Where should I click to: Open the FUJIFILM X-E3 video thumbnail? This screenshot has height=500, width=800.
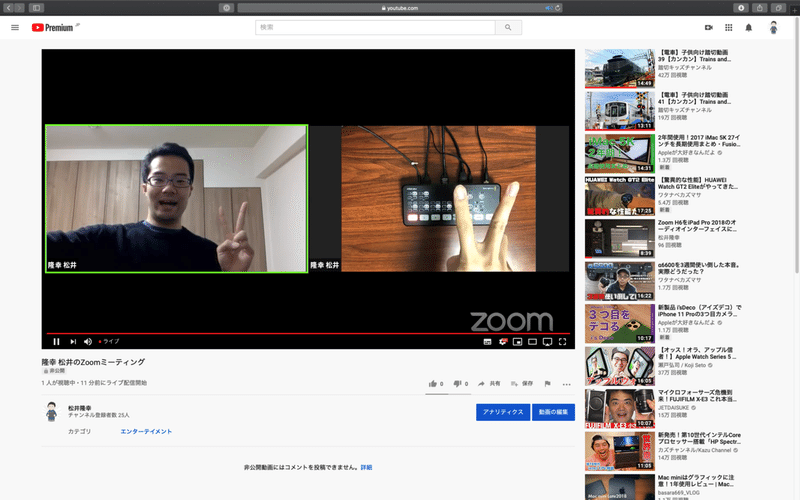tap(619, 409)
